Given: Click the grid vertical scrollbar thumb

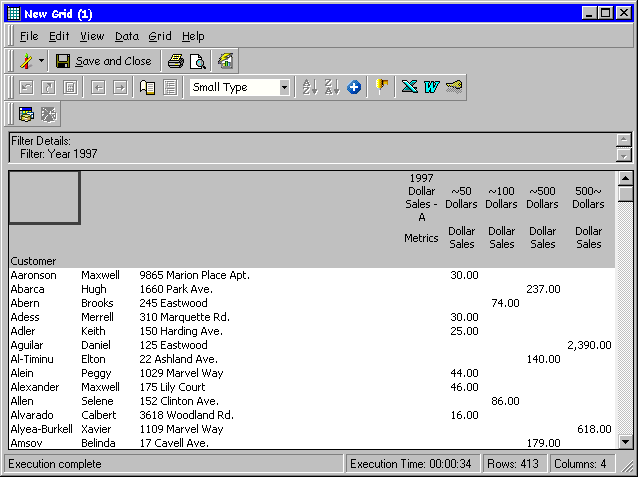Looking at the screenshot, I should (625, 194).
